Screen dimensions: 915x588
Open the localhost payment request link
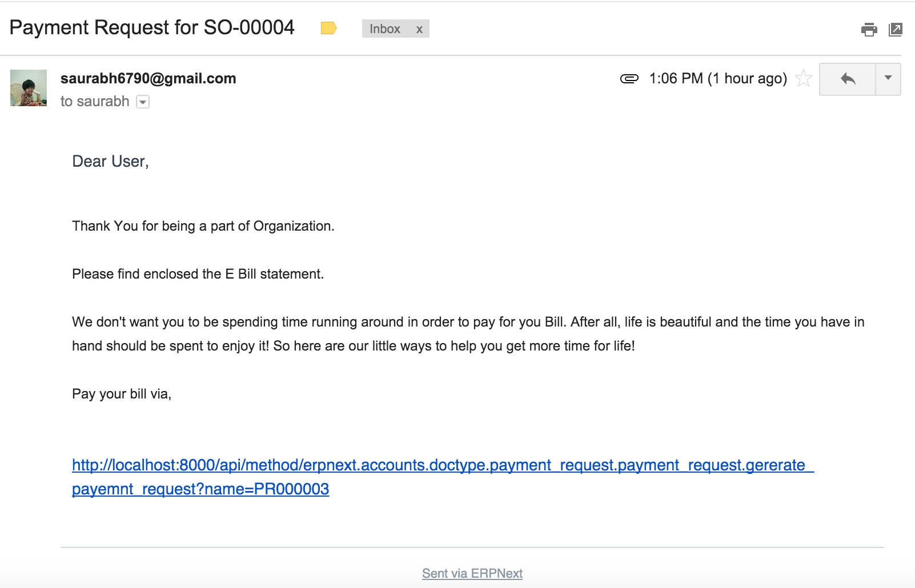pos(442,466)
